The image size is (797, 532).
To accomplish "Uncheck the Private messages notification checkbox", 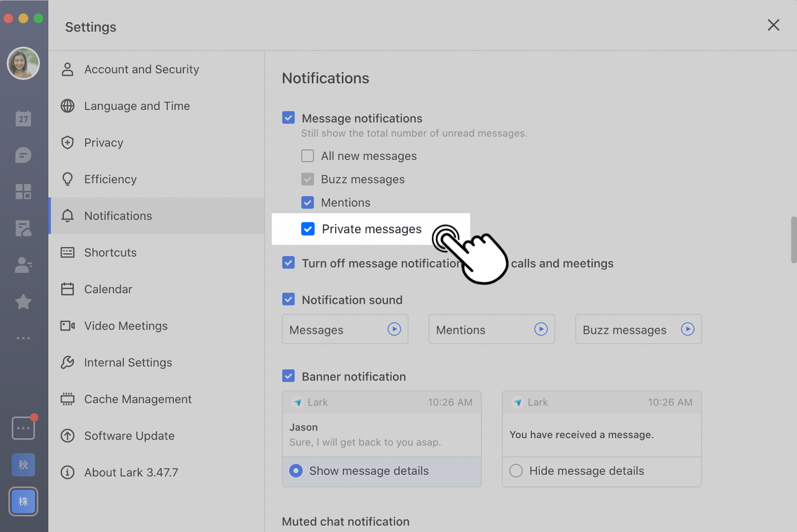I will [308, 229].
